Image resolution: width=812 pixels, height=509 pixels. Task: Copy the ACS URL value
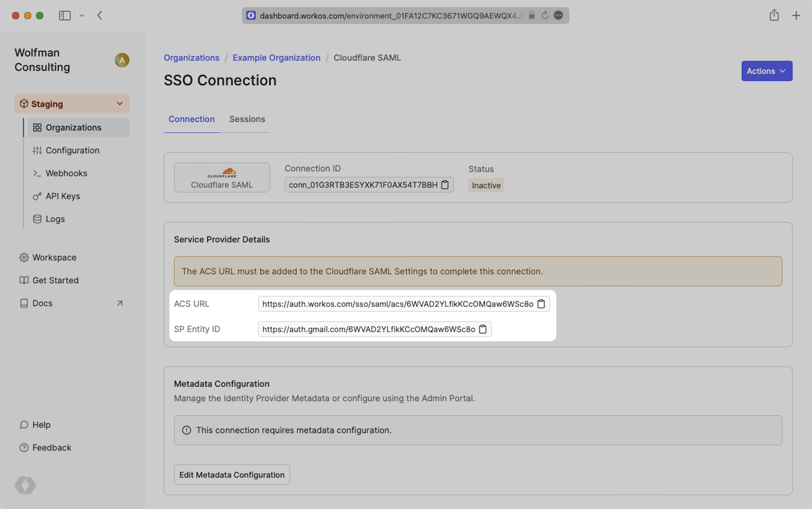point(541,304)
